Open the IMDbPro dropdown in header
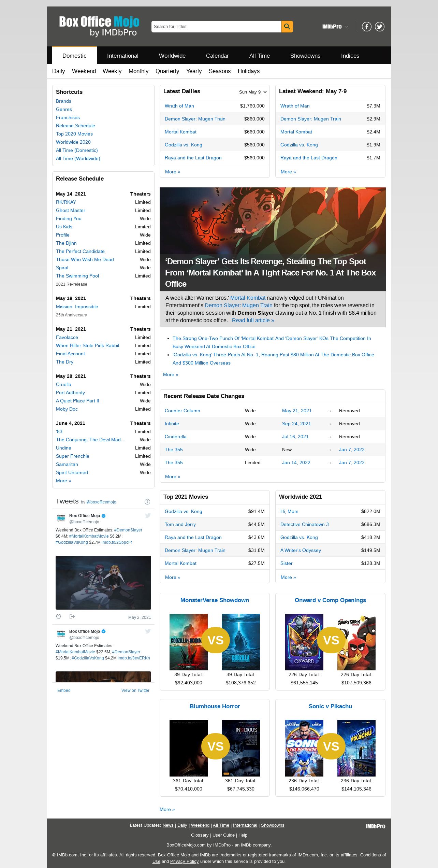The width and height of the screenshot is (438, 868). [x=335, y=27]
